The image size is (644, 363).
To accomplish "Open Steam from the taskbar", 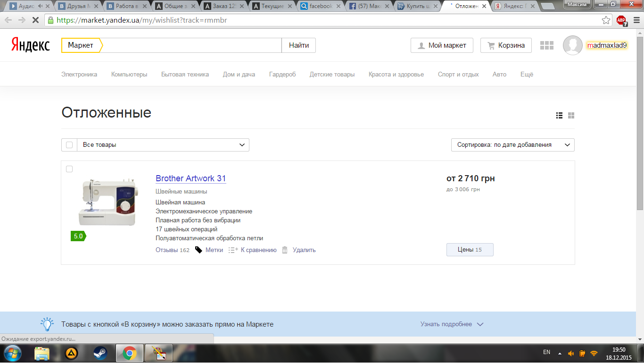I will tap(100, 353).
